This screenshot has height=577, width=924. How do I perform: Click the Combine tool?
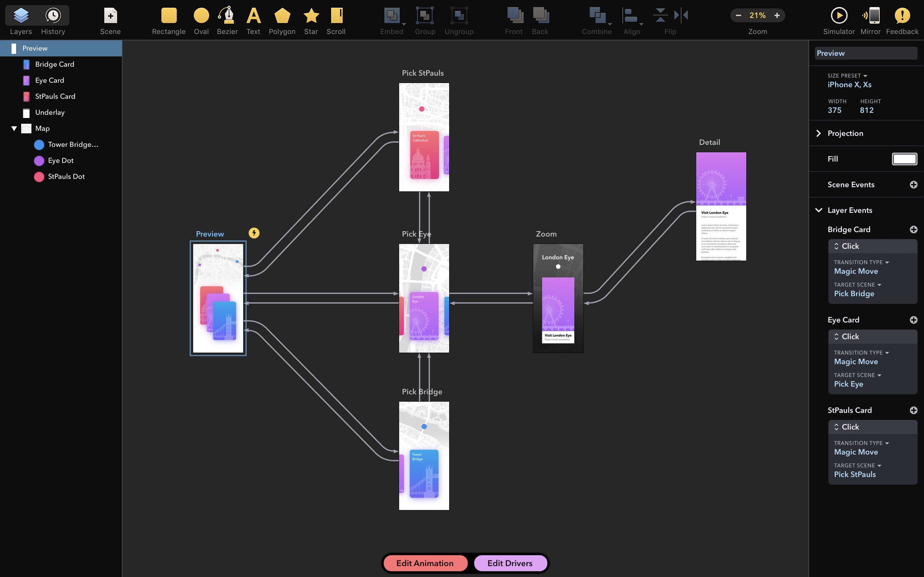pos(596,20)
